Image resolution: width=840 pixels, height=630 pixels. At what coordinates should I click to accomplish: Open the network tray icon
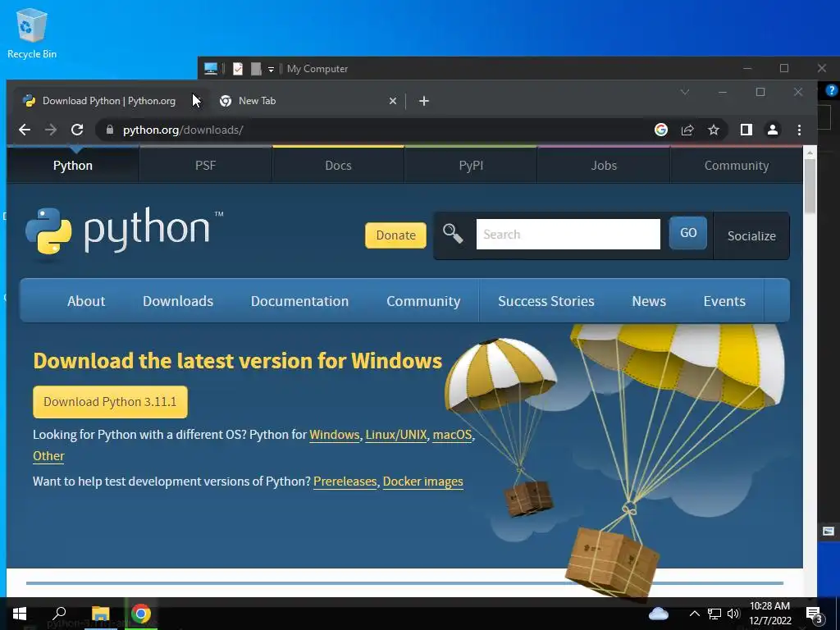[714, 614]
